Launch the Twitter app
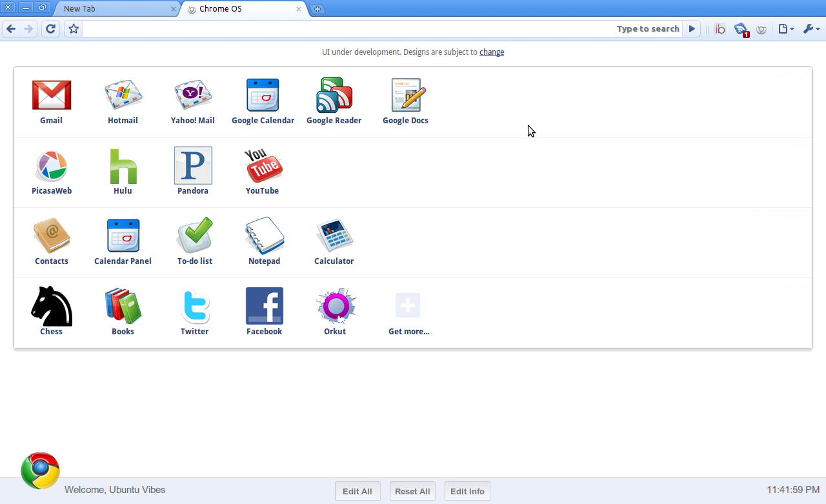This screenshot has width=826, height=504. pyautogui.click(x=195, y=306)
